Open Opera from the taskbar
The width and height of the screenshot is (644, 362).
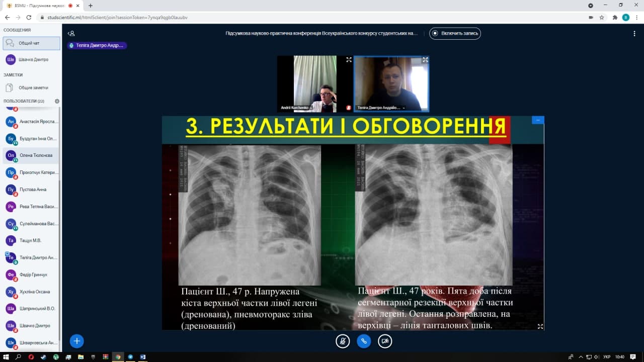pyautogui.click(x=31, y=357)
